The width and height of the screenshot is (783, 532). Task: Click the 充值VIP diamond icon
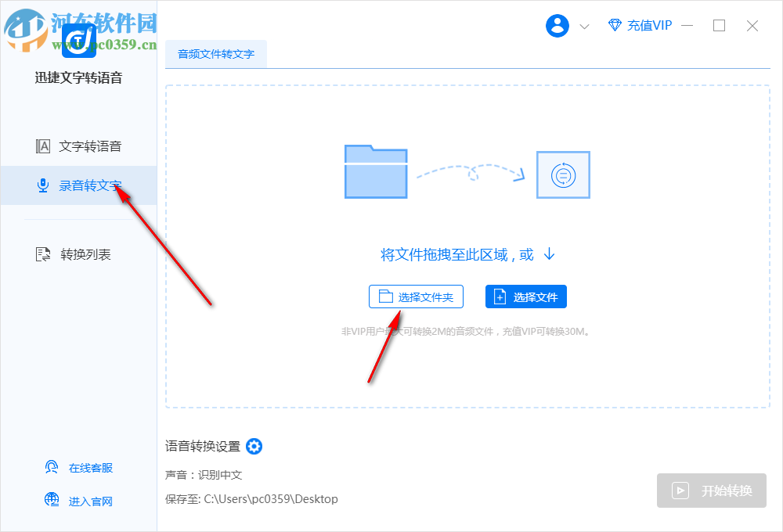pos(615,25)
